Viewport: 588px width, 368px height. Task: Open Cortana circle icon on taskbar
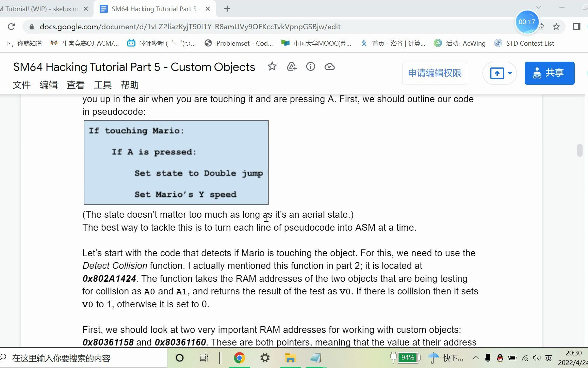[180, 358]
